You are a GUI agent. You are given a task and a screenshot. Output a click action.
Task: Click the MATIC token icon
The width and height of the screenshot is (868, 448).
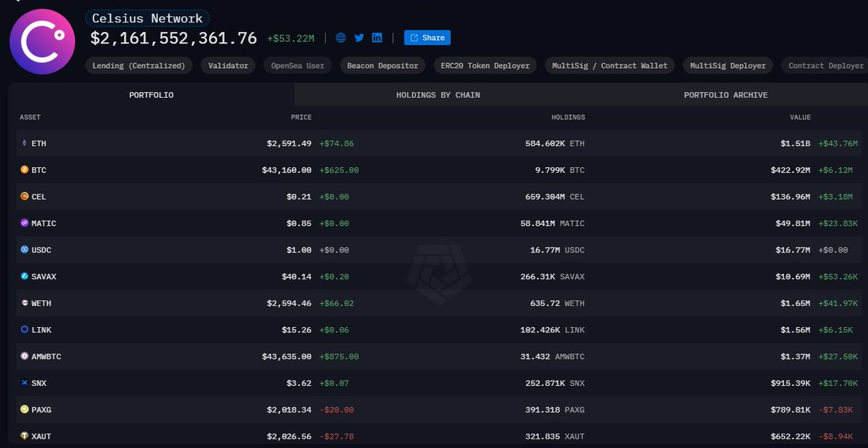click(24, 223)
